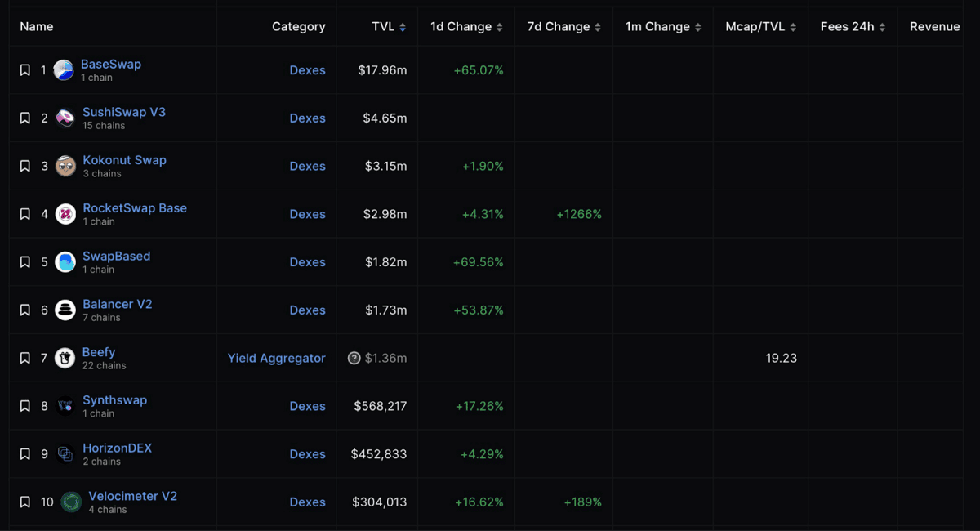Click the Revenue column header
Viewport: 980px width, 531px height.
(x=935, y=27)
